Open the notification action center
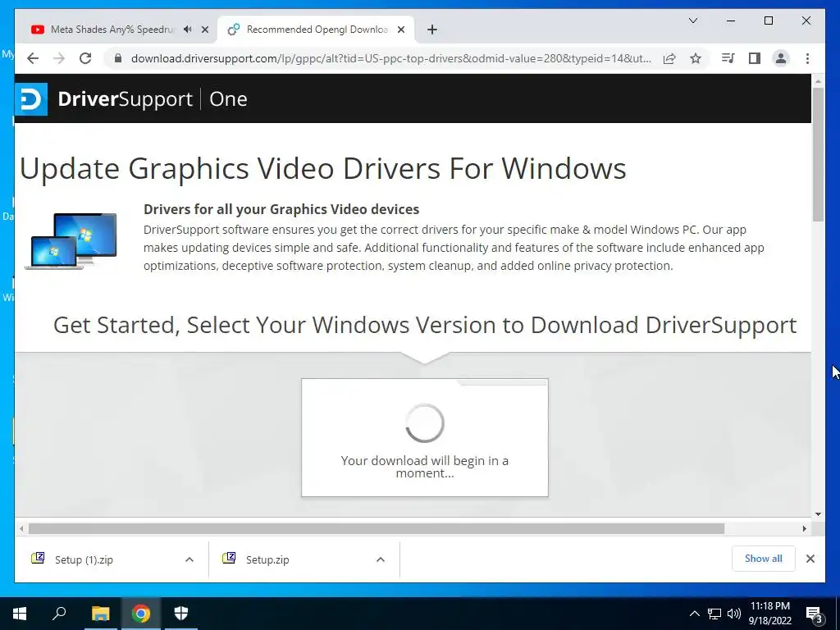The image size is (840, 630). pyautogui.click(x=814, y=614)
